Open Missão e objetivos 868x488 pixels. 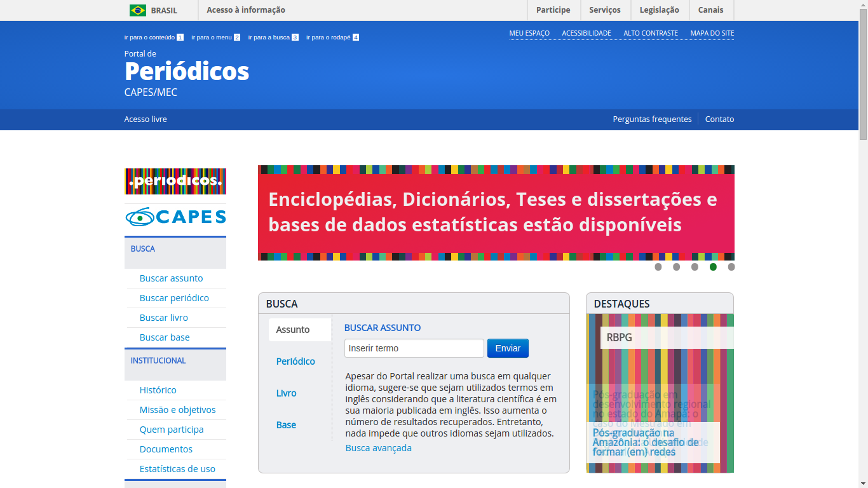pos(178,410)
